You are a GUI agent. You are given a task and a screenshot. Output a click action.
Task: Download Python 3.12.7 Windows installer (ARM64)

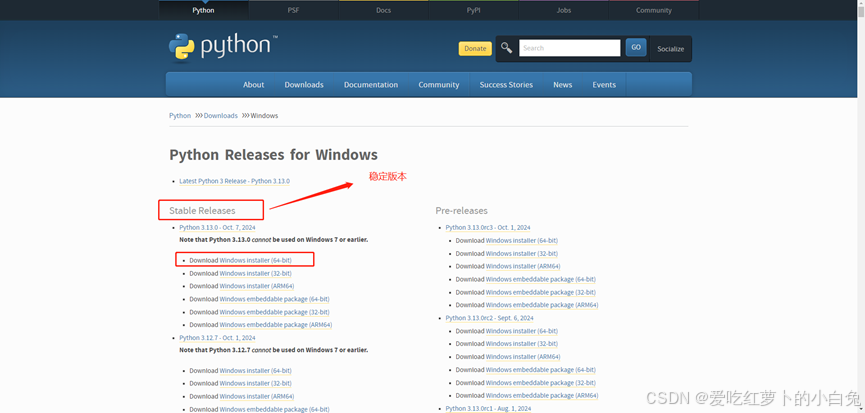coord(257,396)
